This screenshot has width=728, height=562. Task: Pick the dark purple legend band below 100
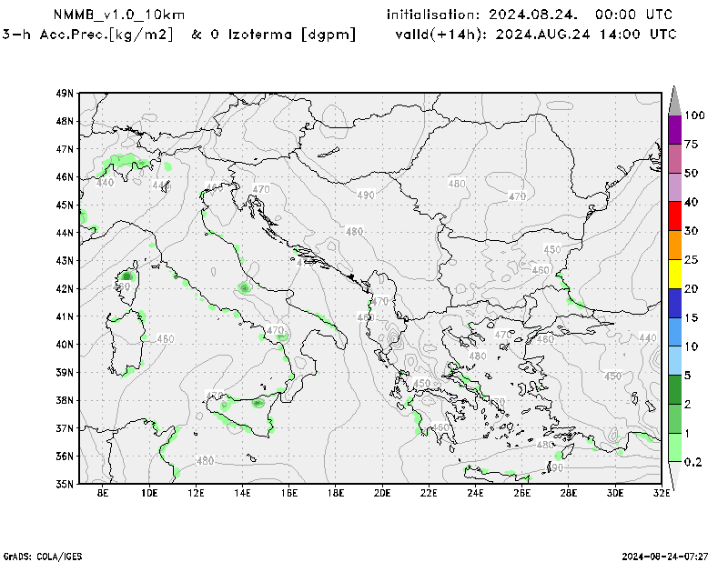674,129
